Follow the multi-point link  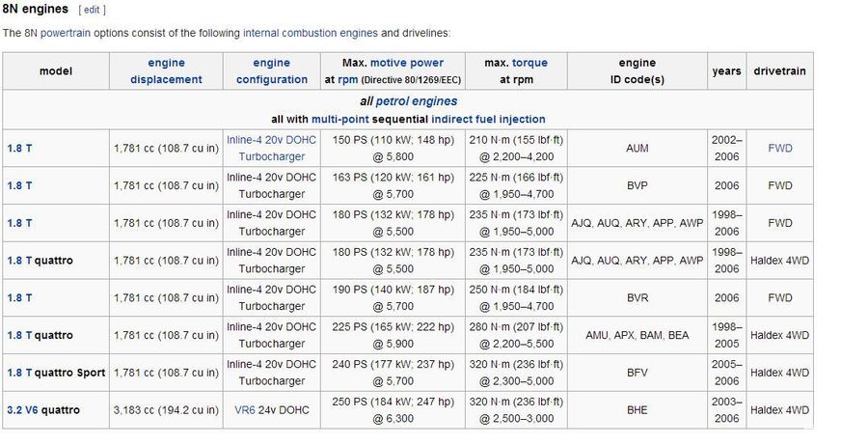(339, 119)
